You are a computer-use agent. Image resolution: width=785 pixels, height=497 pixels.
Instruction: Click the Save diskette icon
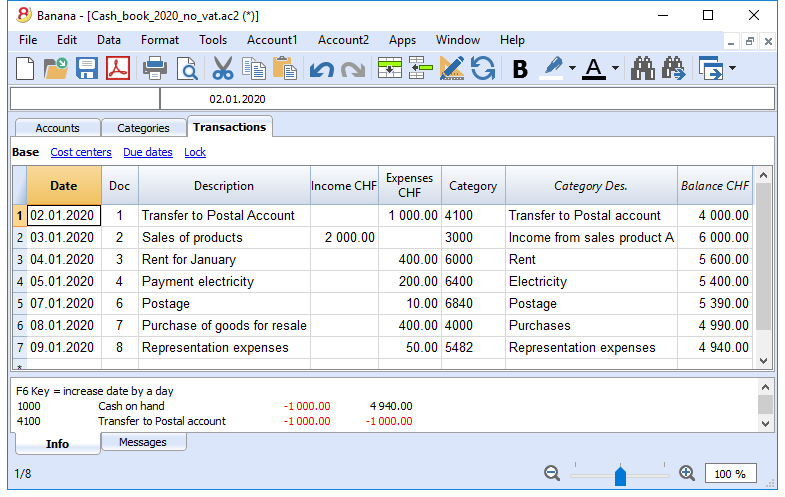[87, 69]
